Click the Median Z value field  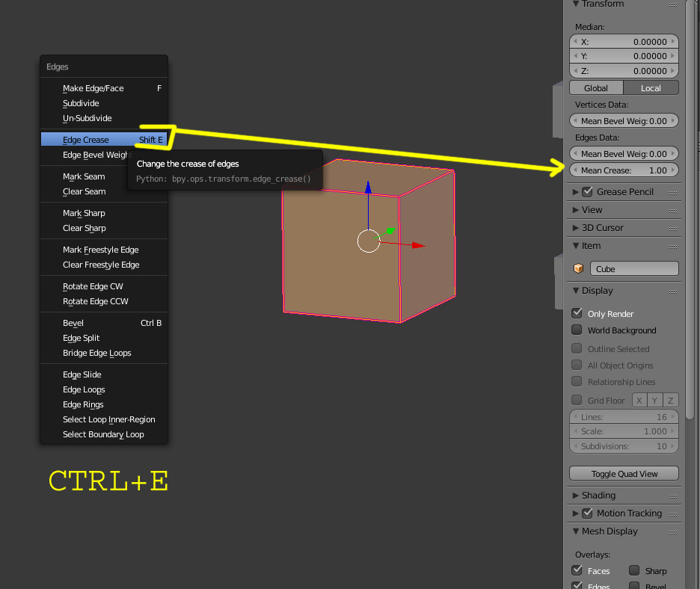click(x=624, y=71)
